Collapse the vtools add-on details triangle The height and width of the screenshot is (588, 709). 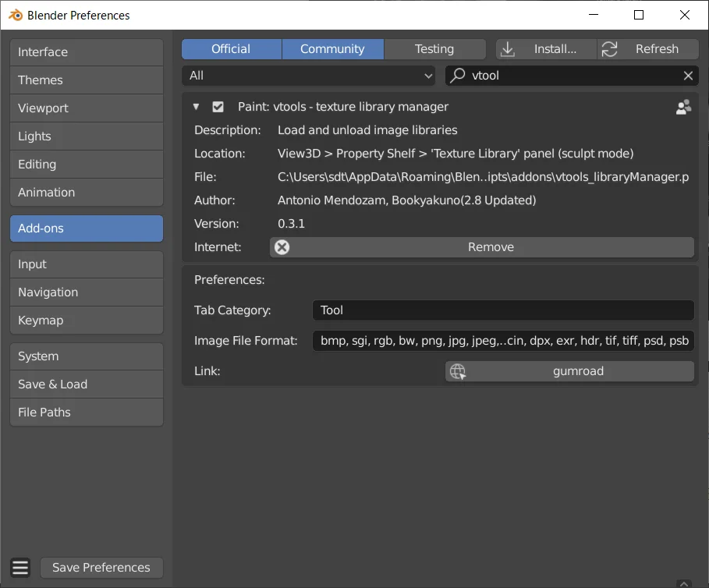[x=196, y=107]
